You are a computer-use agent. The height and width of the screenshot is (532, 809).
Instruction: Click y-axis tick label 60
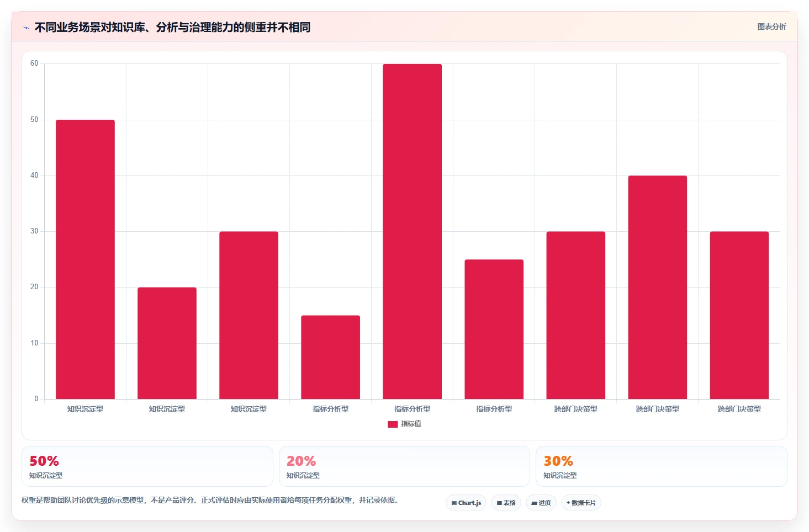pos(34,63)
